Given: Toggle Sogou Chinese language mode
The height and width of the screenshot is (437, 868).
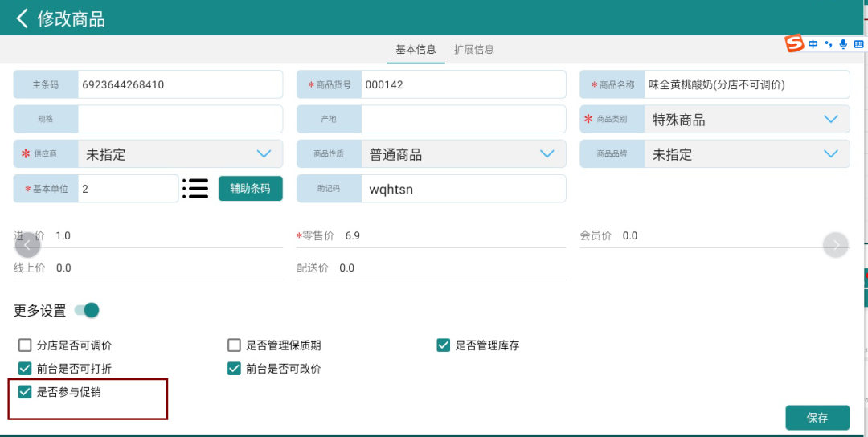Looking at the screenshot, I should coord(813,44).
